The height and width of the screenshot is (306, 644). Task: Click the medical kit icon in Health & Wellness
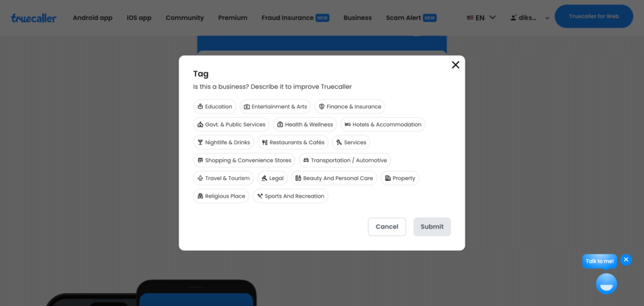tap(280, 125)
